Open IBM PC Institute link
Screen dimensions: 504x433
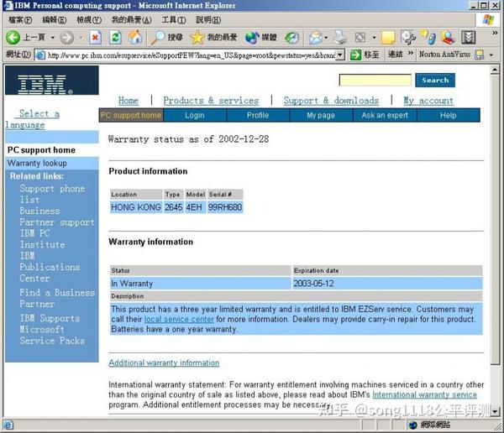point(42,239)
